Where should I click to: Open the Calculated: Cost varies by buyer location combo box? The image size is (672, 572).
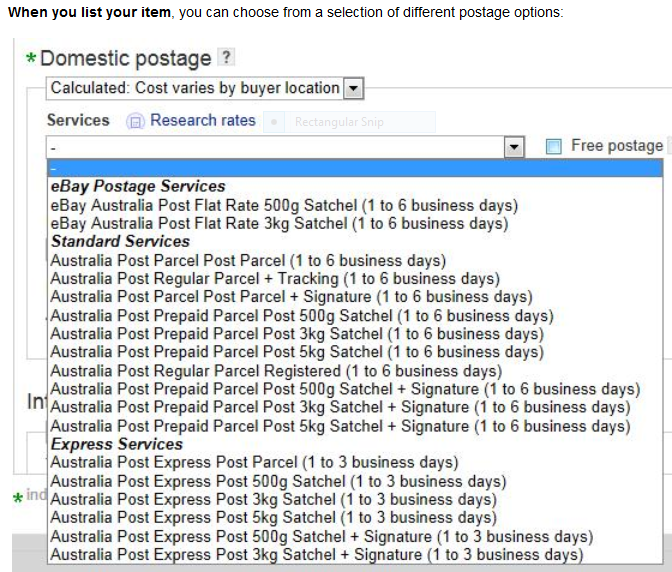[x=195, y=89]
